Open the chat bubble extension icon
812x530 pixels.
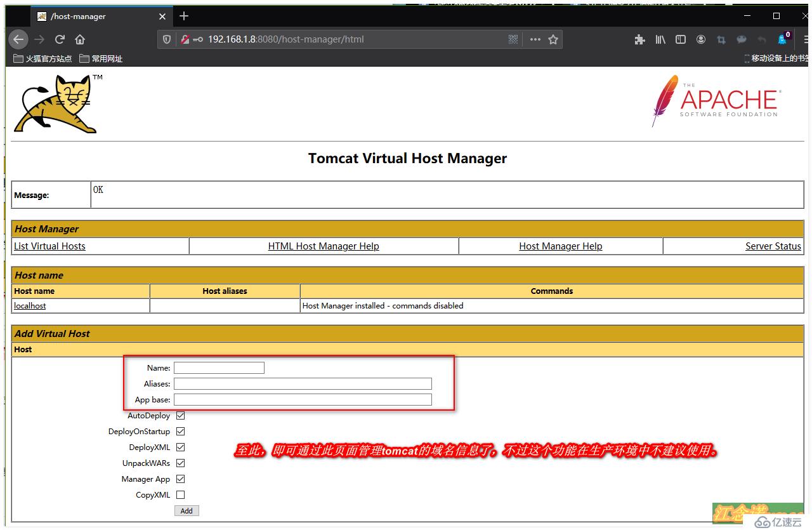coord(742,39)
